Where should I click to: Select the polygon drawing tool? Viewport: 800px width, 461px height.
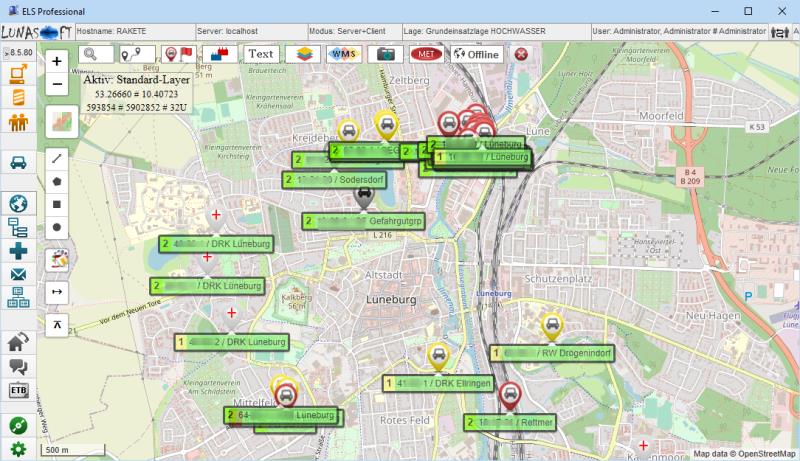tap(57, 182)
